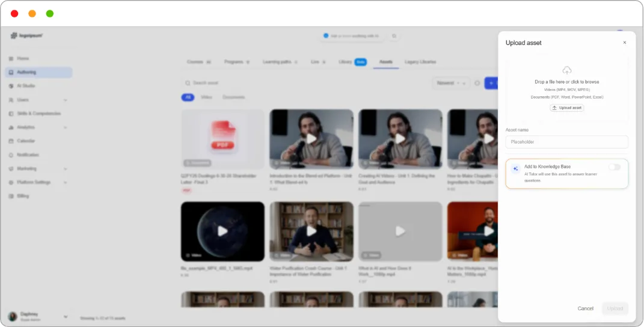Click the Notifications bell icon

click(11, 155)
